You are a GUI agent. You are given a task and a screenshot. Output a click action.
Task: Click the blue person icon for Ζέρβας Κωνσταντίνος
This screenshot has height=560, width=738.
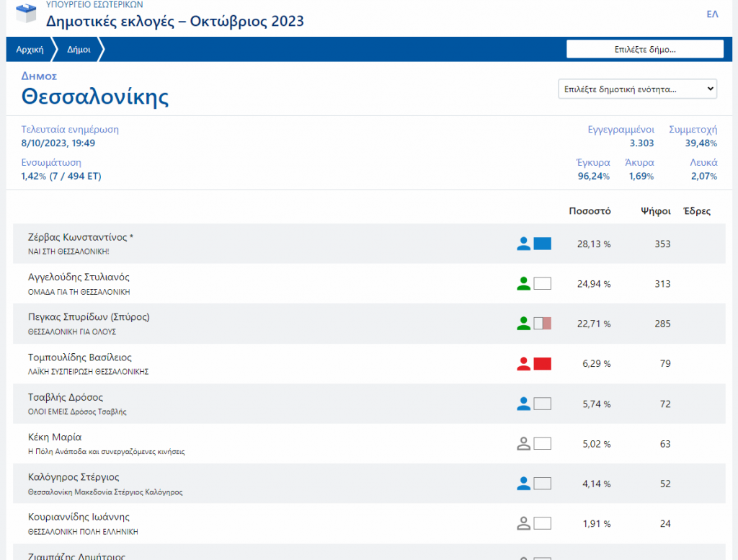coord(523,244)
